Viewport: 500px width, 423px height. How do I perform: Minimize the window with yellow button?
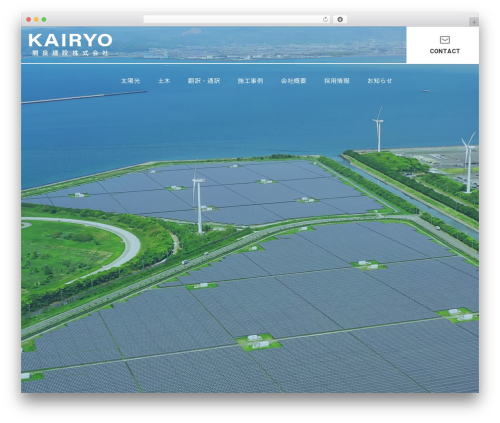coord(36,19)
